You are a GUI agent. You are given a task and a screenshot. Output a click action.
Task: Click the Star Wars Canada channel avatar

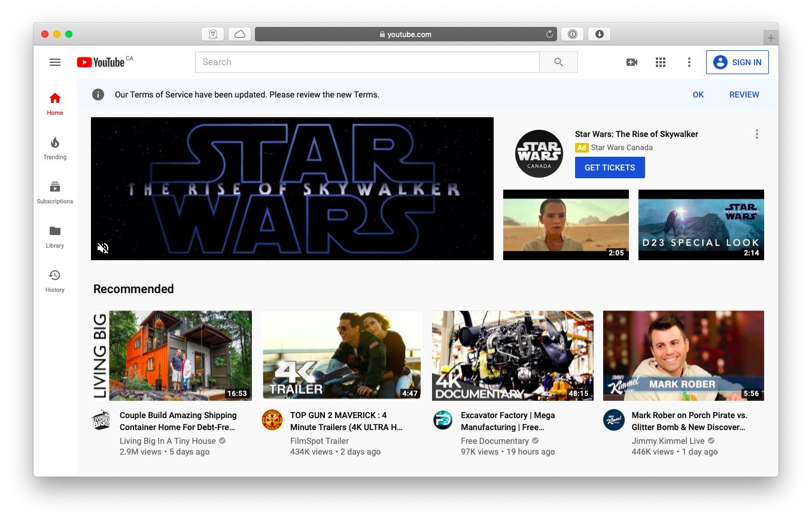[539, 154]
